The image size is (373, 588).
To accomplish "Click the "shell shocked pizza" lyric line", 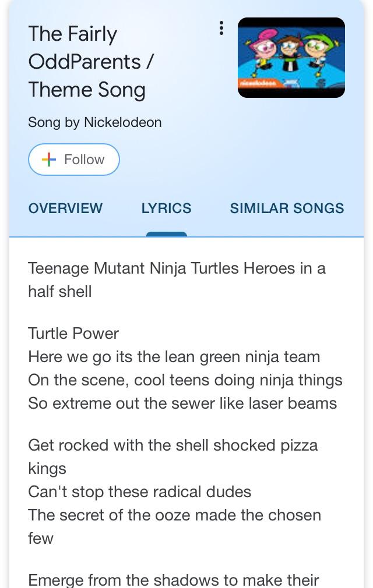I will point(173,445).
